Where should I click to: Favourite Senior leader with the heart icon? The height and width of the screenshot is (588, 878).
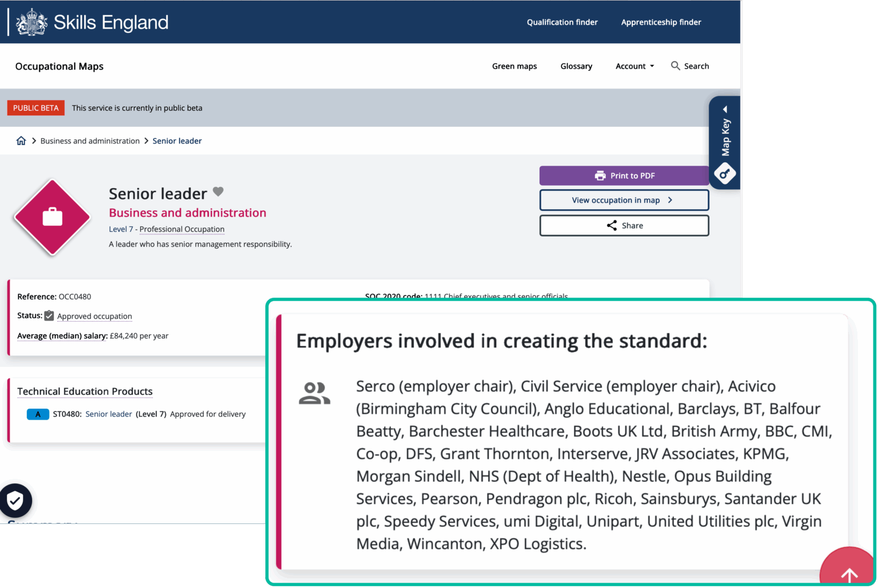coord(218,192)
